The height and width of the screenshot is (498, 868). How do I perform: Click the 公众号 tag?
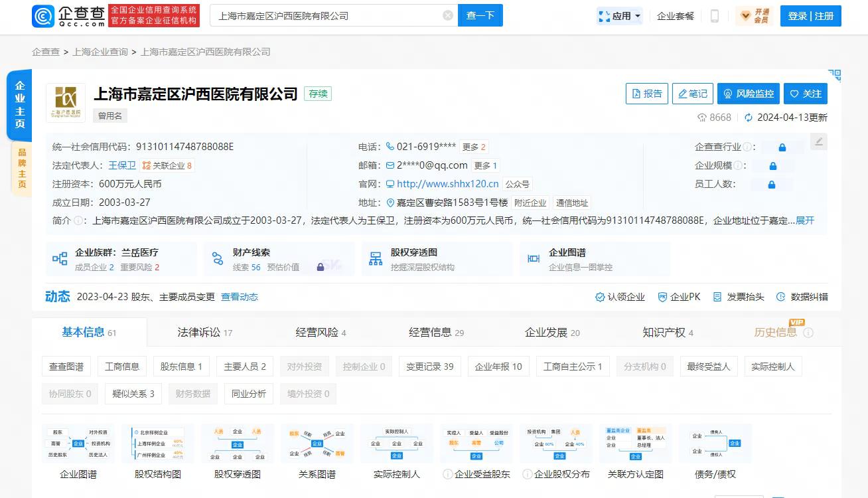tap(518, 185)
